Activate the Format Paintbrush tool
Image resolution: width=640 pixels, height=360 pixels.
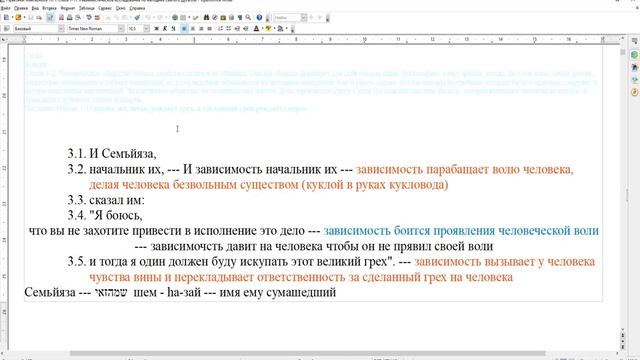pyautogui.click(x=137, y=18)
